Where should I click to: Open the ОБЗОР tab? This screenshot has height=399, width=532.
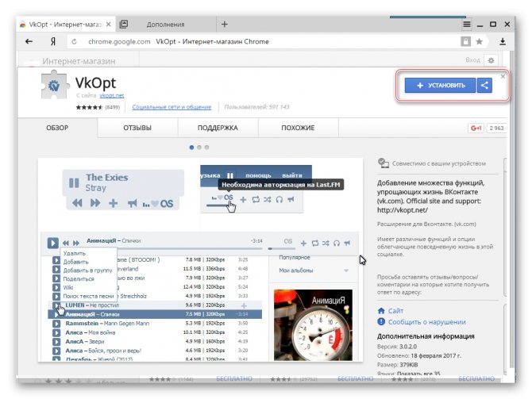57,128
